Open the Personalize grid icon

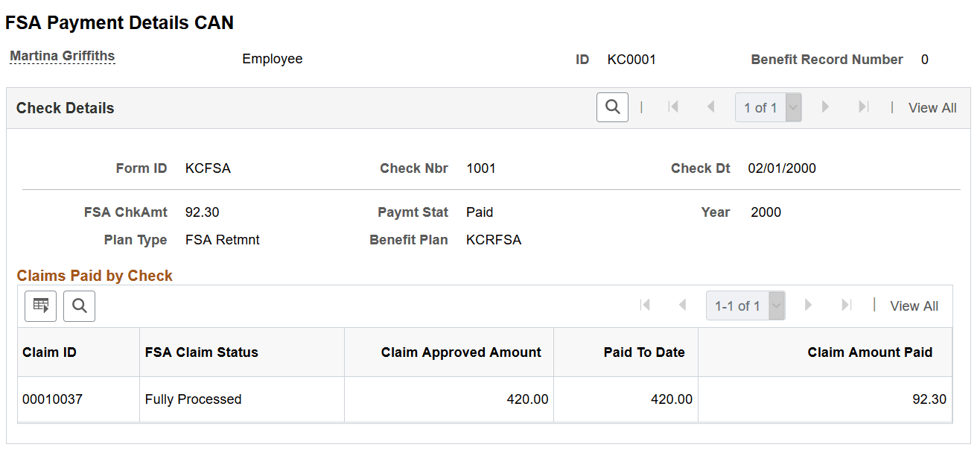40,305
